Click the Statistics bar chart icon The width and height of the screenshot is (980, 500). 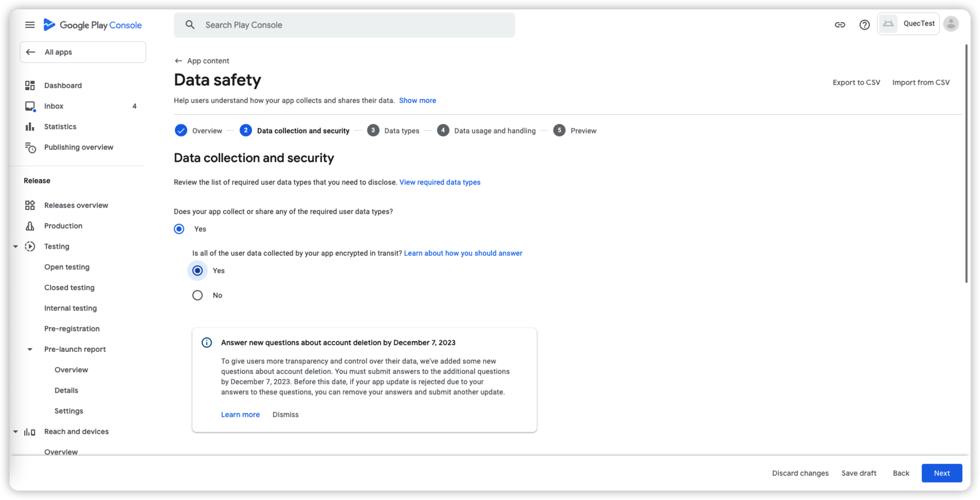point(30,127)
